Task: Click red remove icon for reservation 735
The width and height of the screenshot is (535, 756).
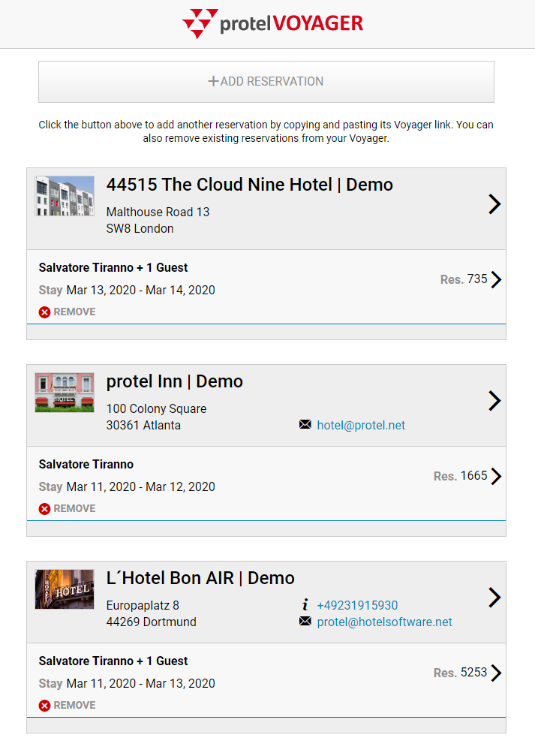Action: pos(44,312)
